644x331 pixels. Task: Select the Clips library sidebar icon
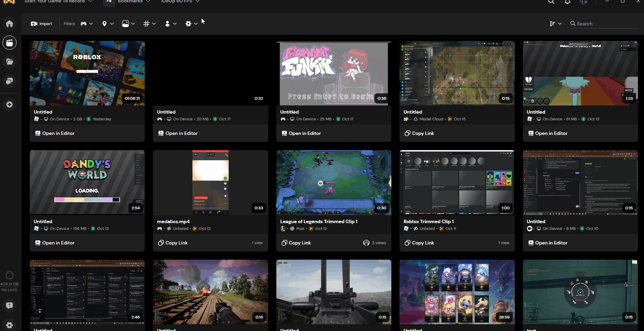(x=9, y=43)
